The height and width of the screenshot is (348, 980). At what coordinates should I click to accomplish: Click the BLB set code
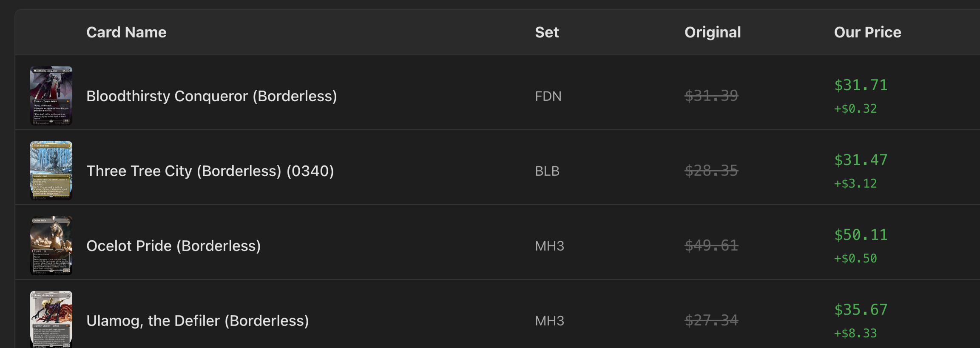(547, 171)
